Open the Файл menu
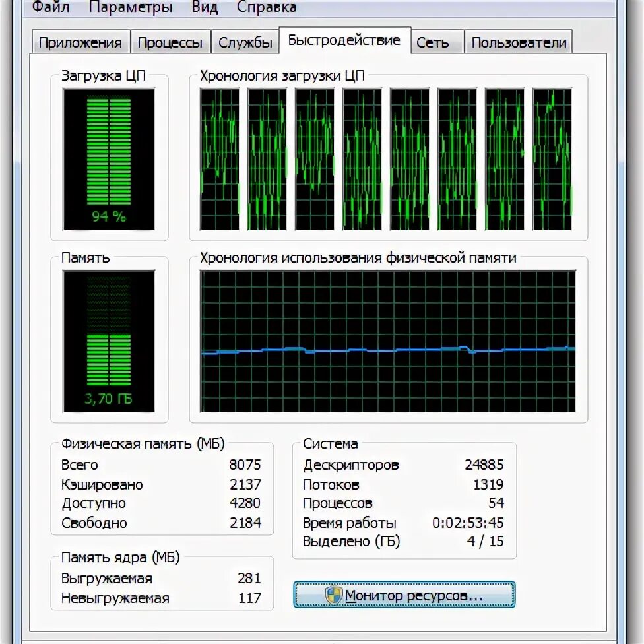The height and width of the screenshot is (644, 644). (x=51, y=7)
